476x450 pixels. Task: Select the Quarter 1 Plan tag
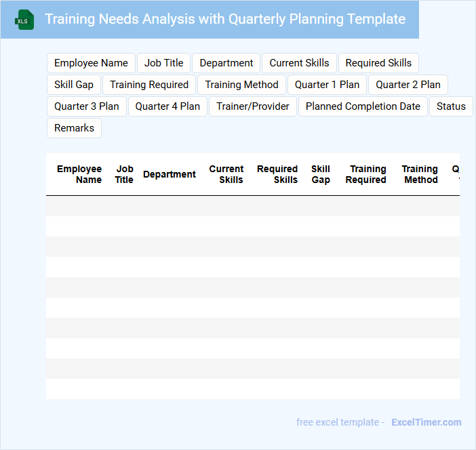328,85
